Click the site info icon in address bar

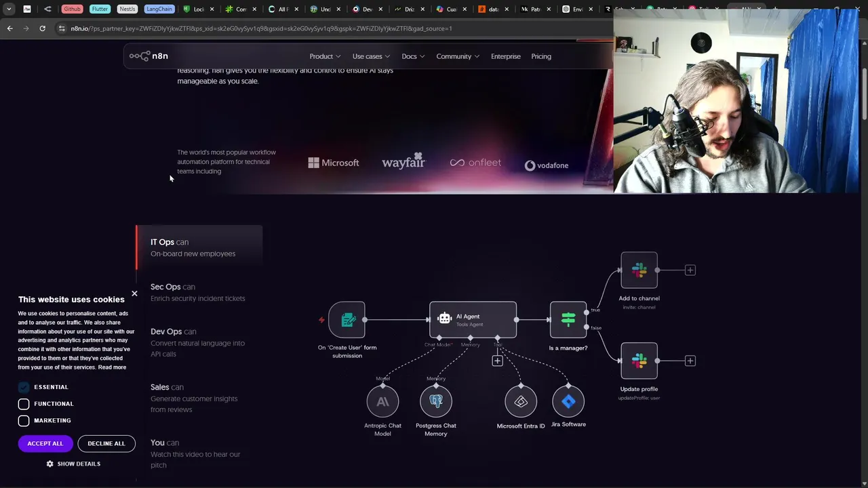click(x=62, y=28)
